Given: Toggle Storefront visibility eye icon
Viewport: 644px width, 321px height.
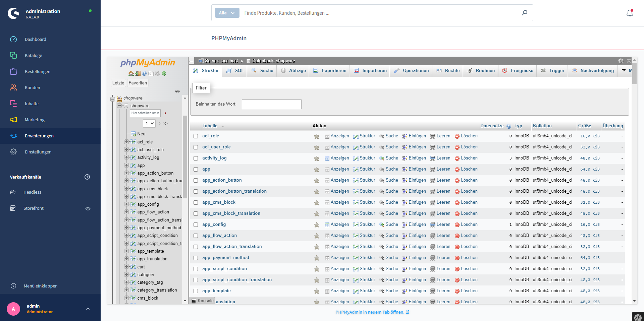Looking at the screenshot, I should point(88,208).
